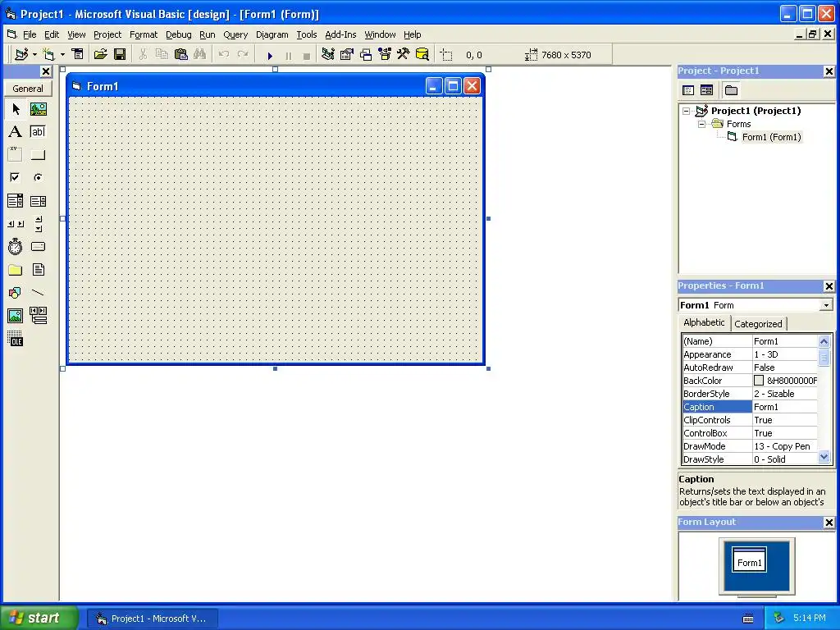
Task: Click the End stop button
Action: [x=307, y=55]
